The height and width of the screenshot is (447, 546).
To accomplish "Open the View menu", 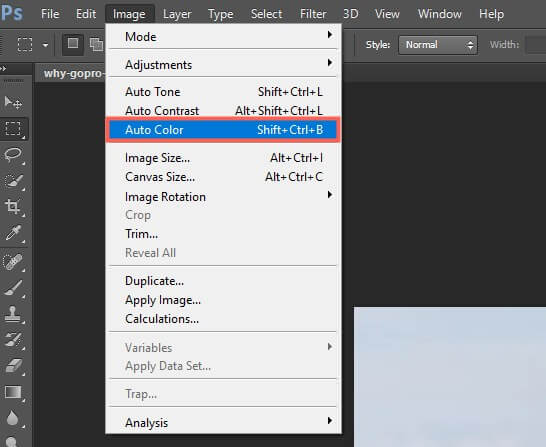I will click(x=387, y=14).
